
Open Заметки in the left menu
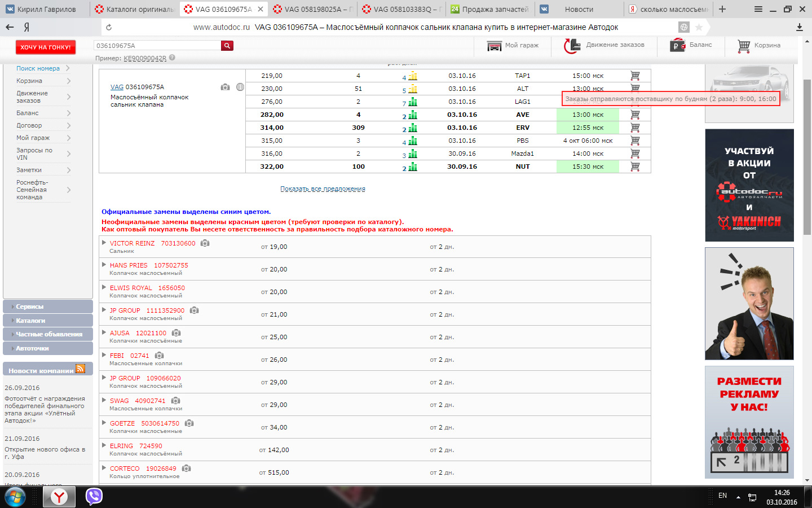click(x=29, y=170)
